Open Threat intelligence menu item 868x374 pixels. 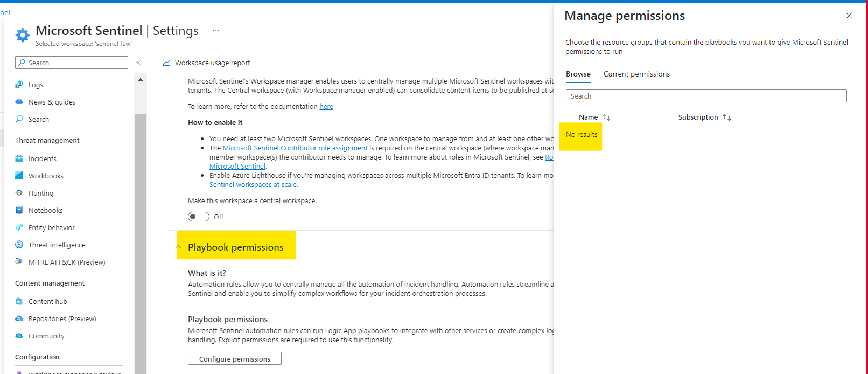[x=57, y=245]
